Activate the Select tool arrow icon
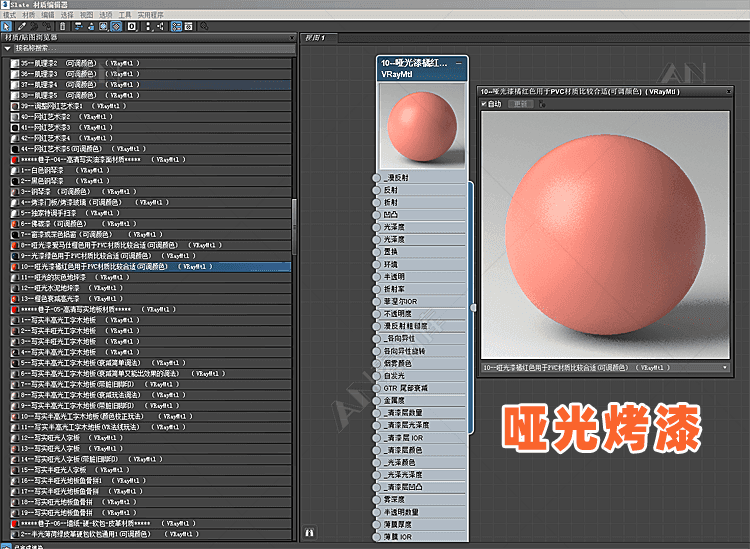Image resolution: width=750 pixels, height=549 pixels. pyautogui.click(x=6, y=26)
